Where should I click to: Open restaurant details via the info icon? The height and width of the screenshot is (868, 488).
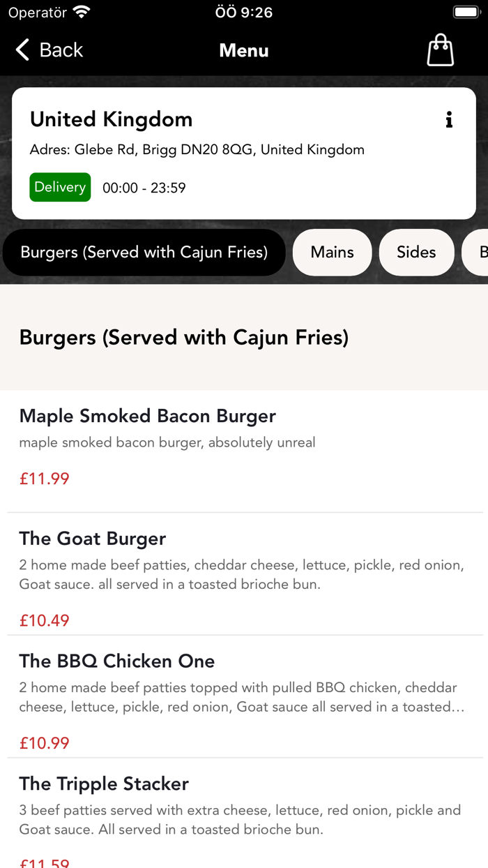pyautogui.click(x=449, y=119)
